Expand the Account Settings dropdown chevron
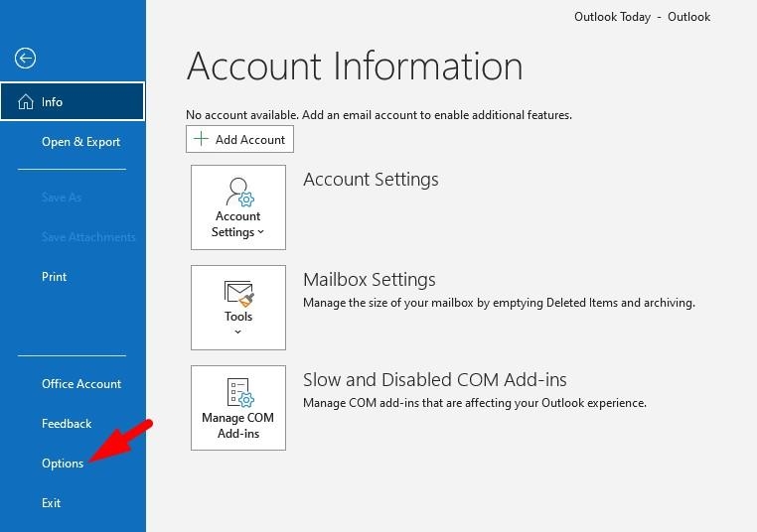Image resolution: width=757 pixels, height=532 pixels. 260,232
